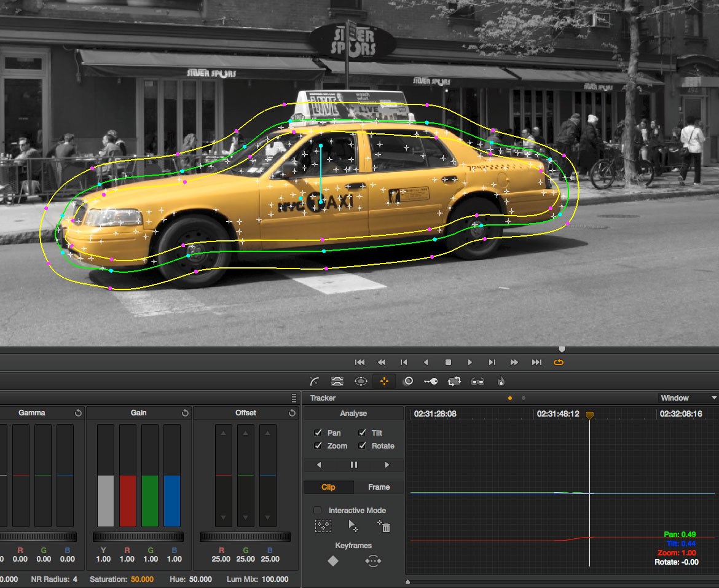The image size is (719, 588).
Task: Enable Interactive Mode
Action: [316, 510]
